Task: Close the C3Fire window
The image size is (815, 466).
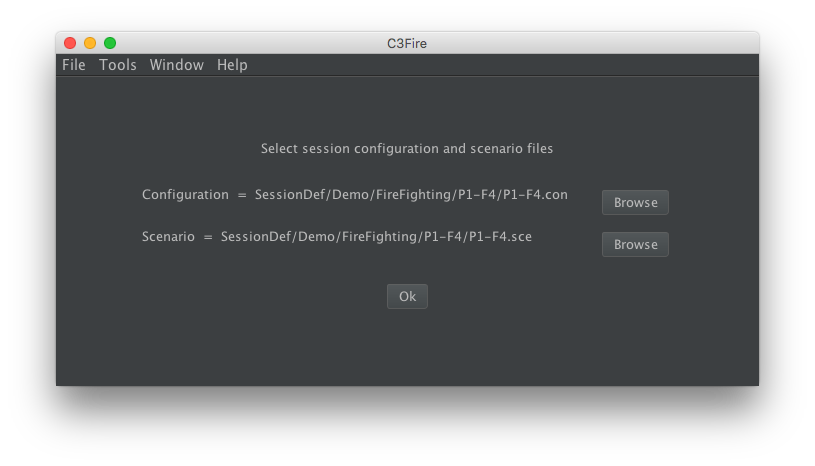Action: (70, 43)
